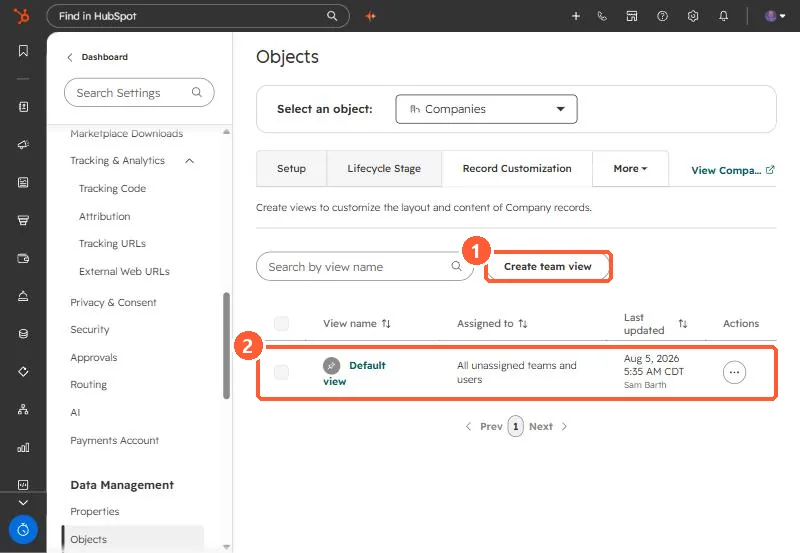
Task: Open Privacy & Consent settings
Action: [113, 303]
